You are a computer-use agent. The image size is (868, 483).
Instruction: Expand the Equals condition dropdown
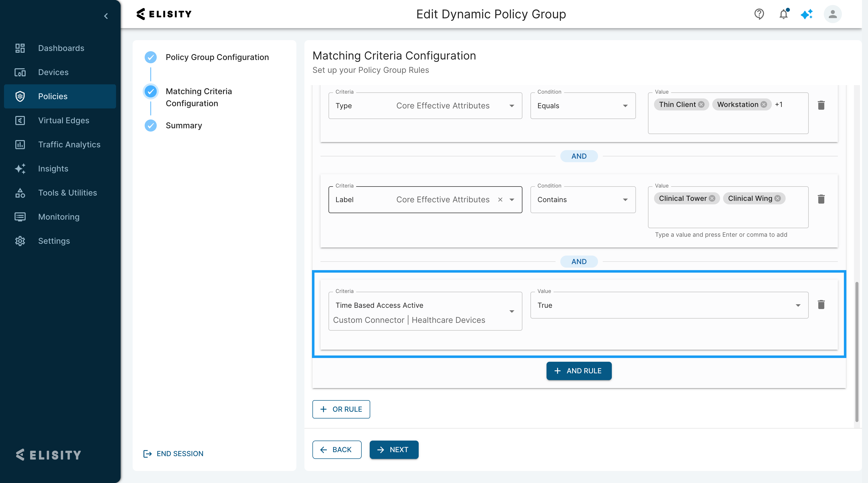point(625,106)
